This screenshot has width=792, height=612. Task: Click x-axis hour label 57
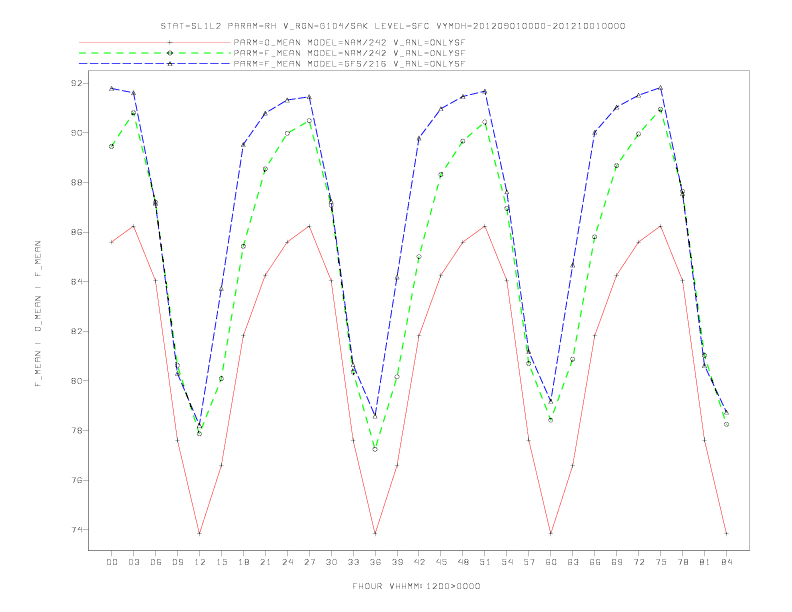tap(529, 562)
